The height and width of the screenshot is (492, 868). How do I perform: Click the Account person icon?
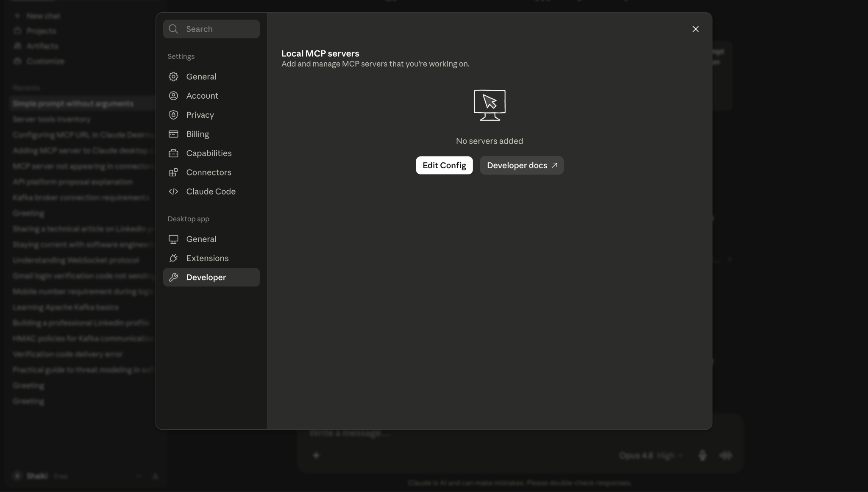coord(173,96)
